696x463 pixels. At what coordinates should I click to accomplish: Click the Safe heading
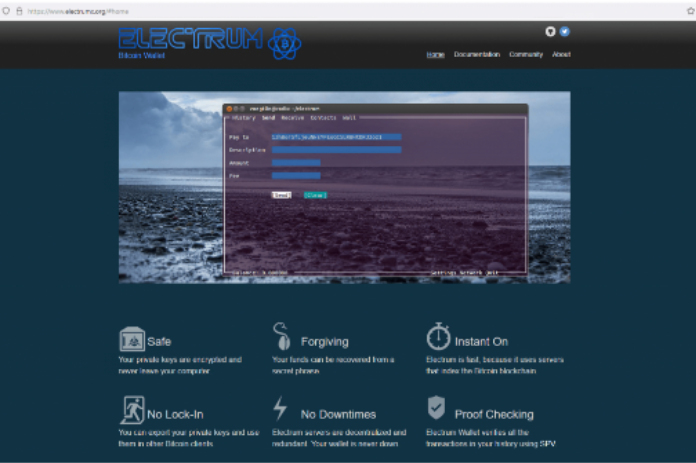pyautogui.click(x=159, y=342)
